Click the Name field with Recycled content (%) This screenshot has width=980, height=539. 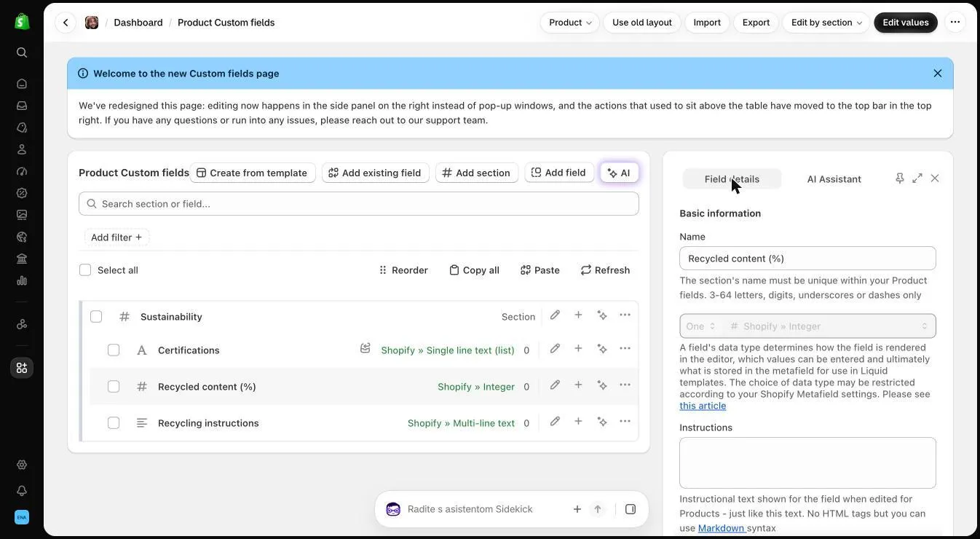[807, 259]
